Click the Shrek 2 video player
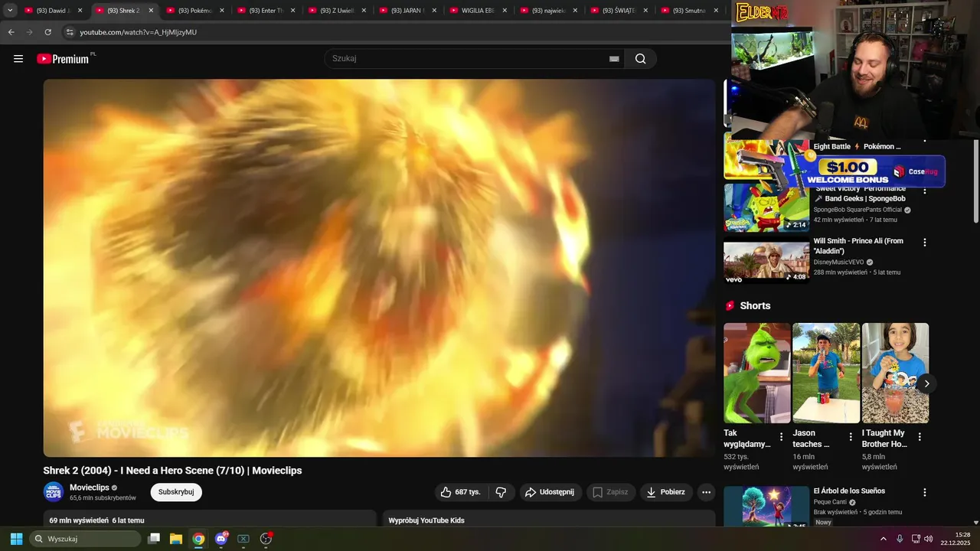The width and height of the screenshot is (980, 551). click(x=379, y=268)
